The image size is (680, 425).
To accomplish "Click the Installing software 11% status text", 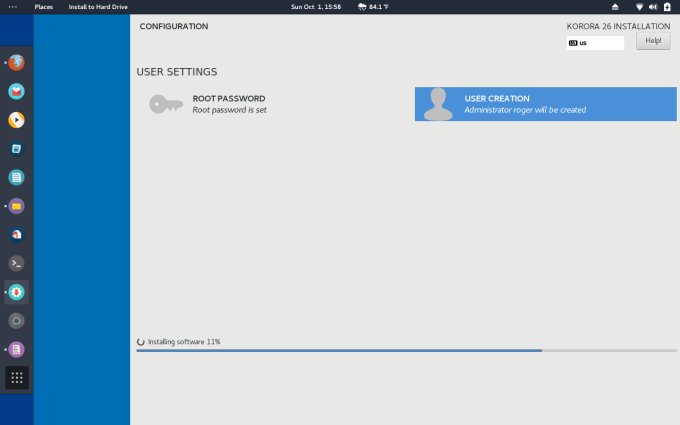I will coord(184,342).
